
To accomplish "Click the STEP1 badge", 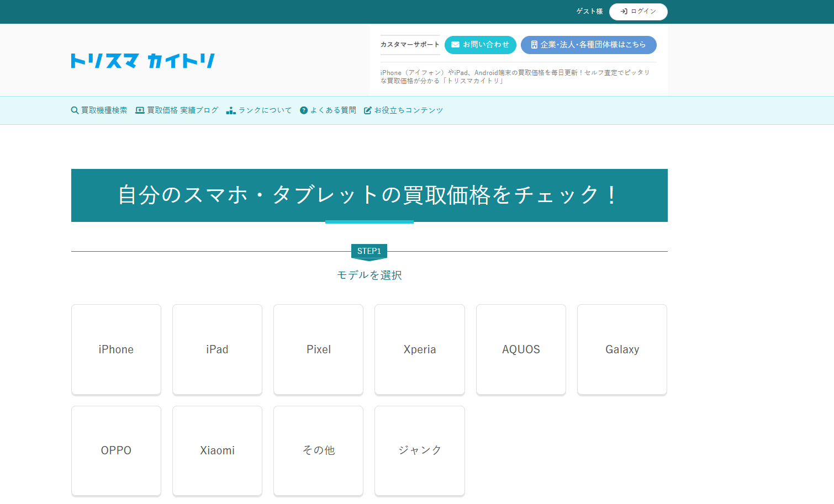I will coord(369,252).
